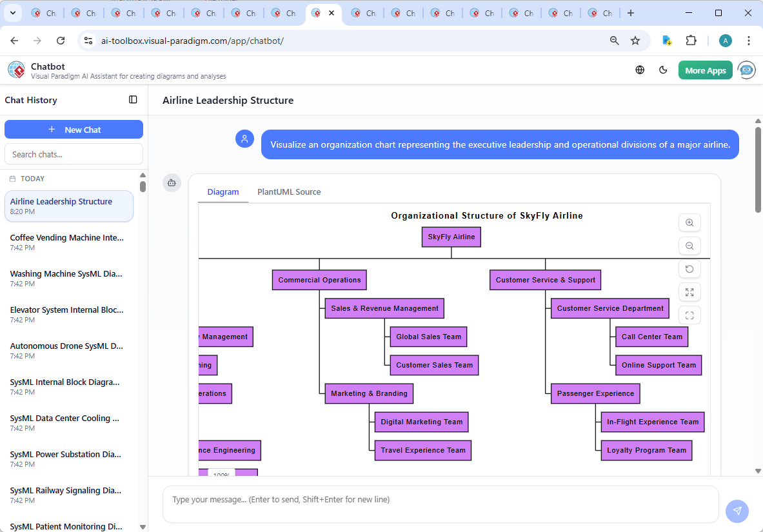This screenshot has height=532, width=763.
Task: Send the message with paper plane icon
Action: coord(737,511)
